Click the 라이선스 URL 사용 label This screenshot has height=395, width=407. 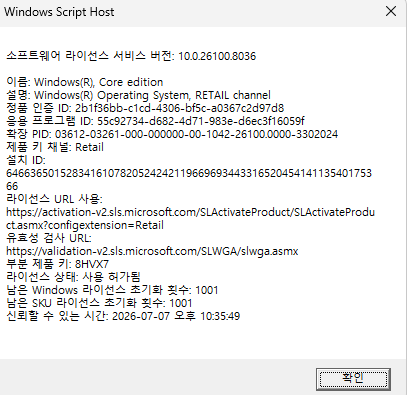coord(54,199)
